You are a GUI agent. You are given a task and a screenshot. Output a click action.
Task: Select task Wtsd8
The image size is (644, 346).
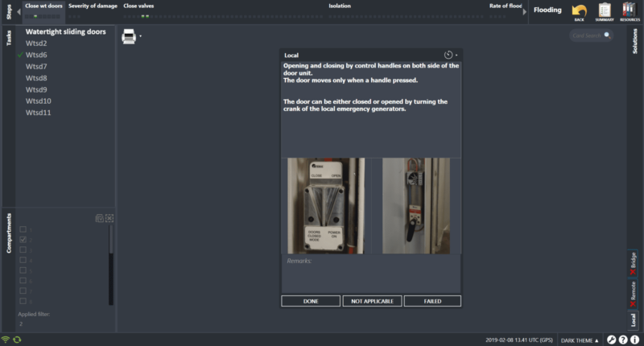36,77
